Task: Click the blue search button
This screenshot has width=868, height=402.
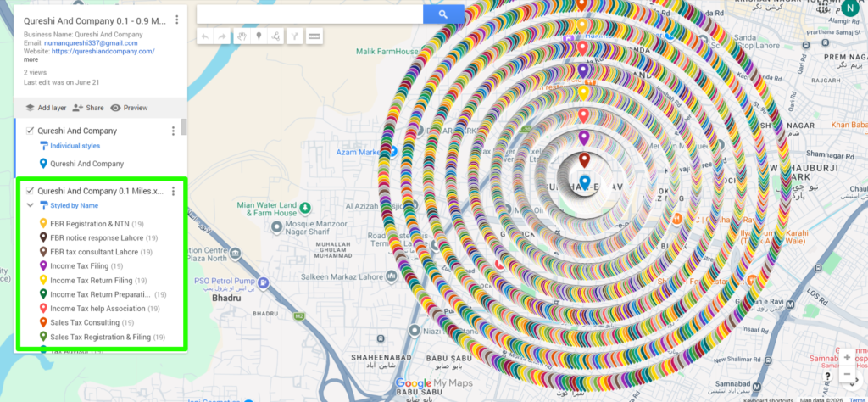Action: tap(443, 14)
